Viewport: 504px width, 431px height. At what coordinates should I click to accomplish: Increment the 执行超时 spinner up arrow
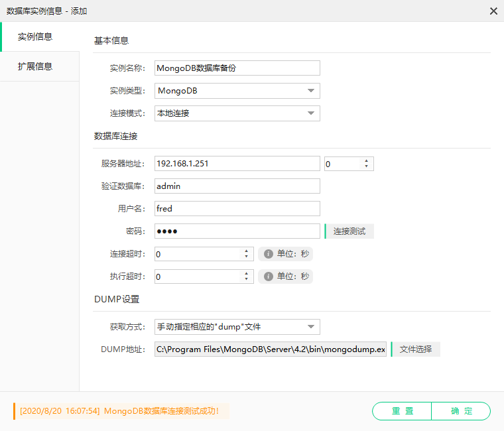coord(246,273)
